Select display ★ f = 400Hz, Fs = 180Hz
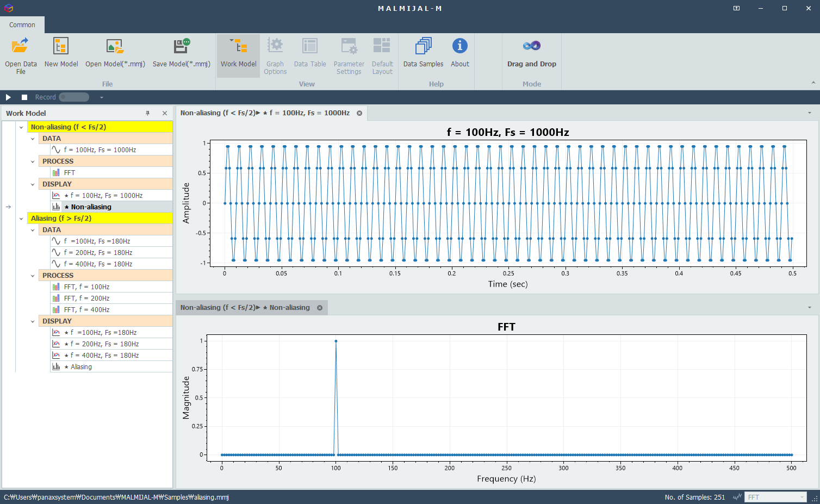This screenshot has height=504, width=820. 111,355
